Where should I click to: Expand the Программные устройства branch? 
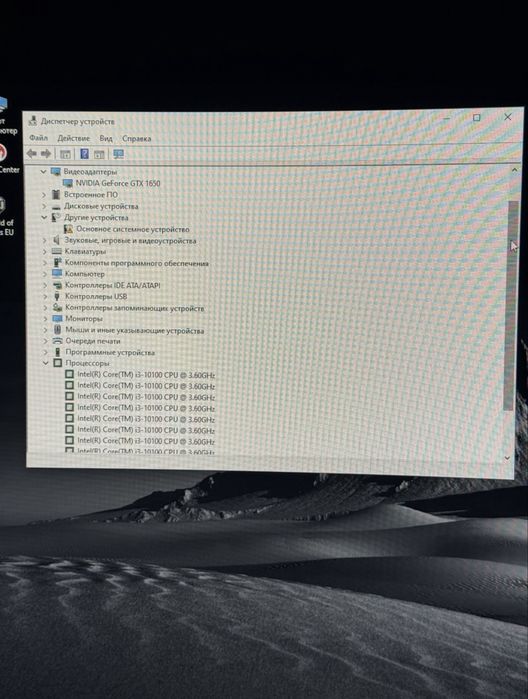click(45, 352)
